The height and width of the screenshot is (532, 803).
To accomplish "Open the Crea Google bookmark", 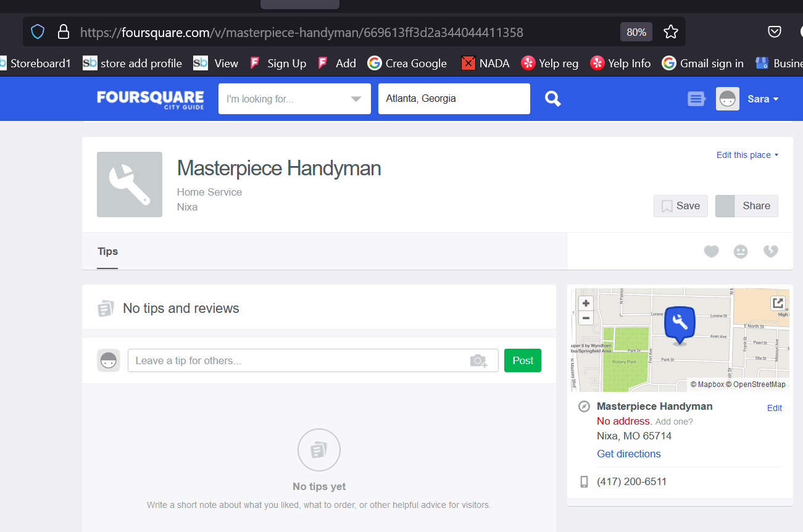I will pyautogui.click(x=407, y=63).
